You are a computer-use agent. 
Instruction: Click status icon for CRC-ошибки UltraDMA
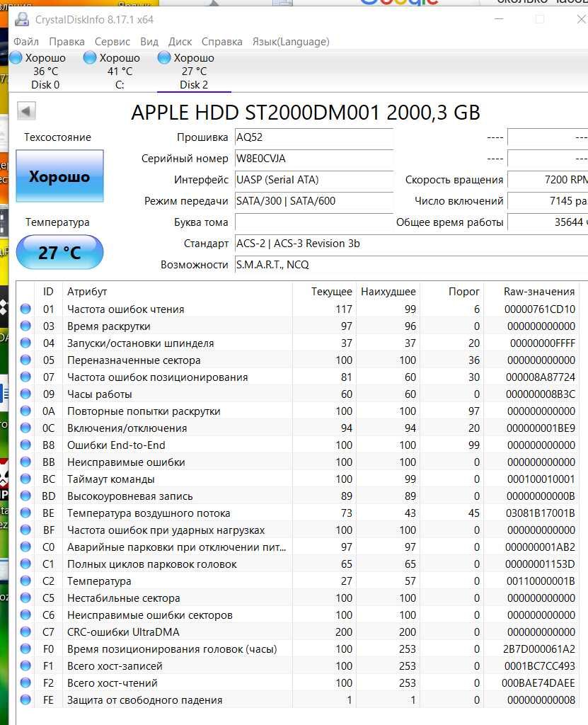(x=25, y=632)
